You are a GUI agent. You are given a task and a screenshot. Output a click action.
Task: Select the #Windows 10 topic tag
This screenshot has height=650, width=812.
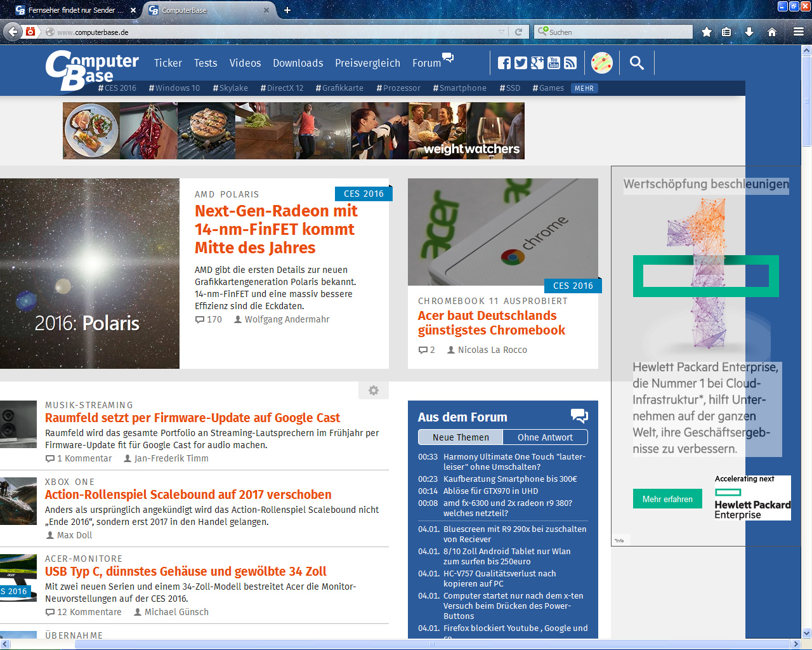coord(174,88)
